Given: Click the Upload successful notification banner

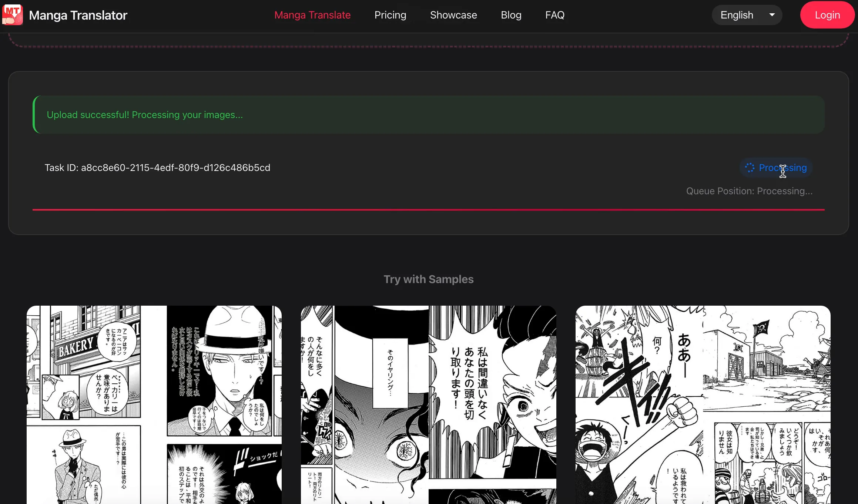Looking at the screenshot, I should point(428,115).
